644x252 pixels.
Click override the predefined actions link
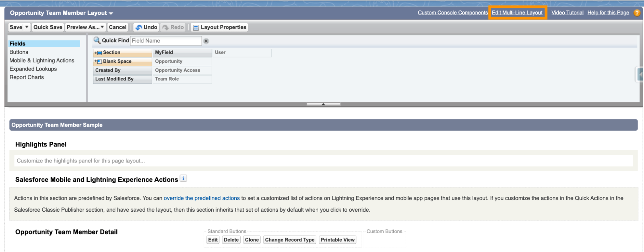click(202, 198)
